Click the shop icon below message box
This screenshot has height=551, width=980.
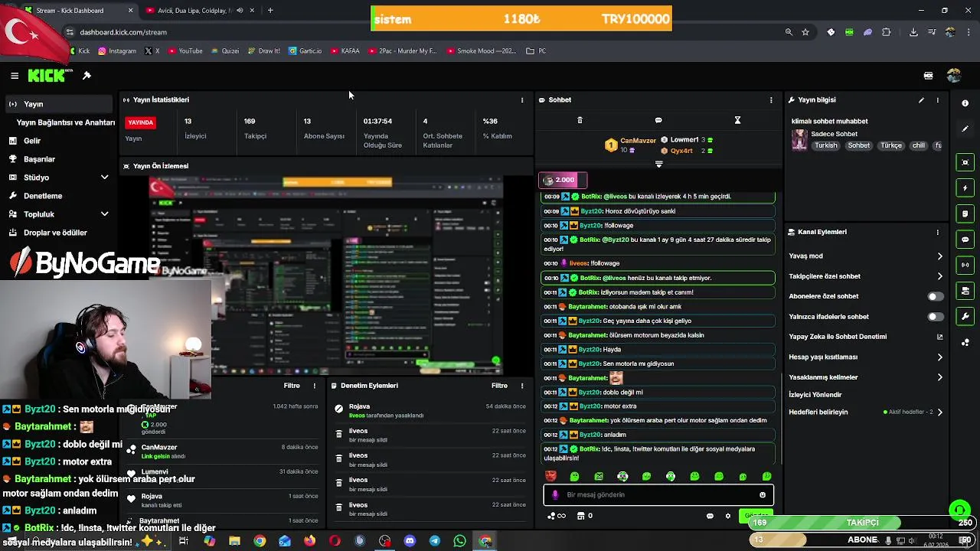click(580, 516)
